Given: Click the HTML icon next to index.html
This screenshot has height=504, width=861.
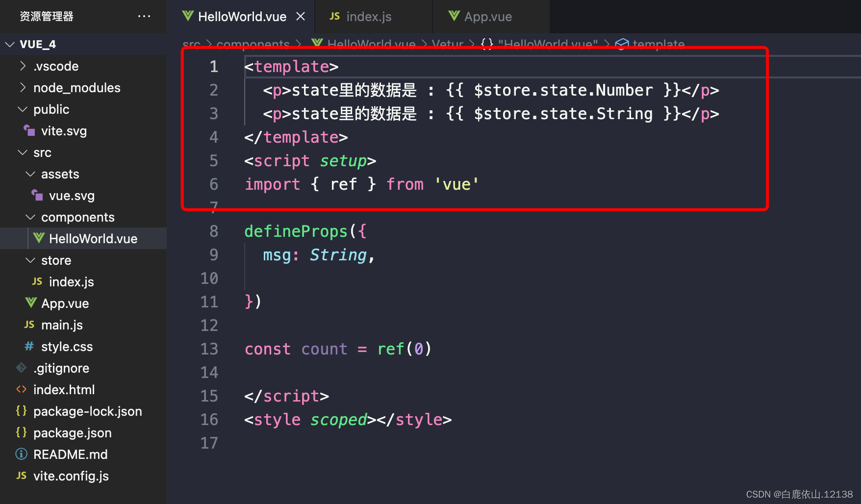Looking at the screenshot, I should tap(21, 389).
